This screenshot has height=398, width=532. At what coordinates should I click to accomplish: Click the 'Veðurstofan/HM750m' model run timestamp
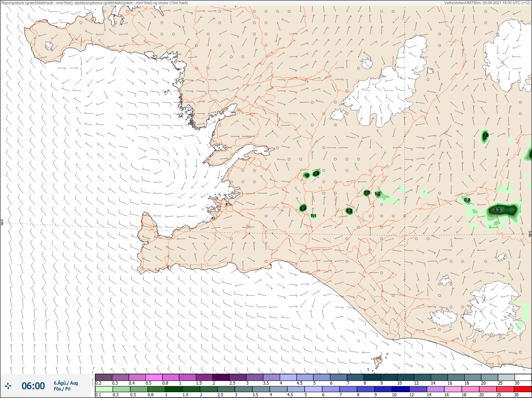tap(488, 3)
